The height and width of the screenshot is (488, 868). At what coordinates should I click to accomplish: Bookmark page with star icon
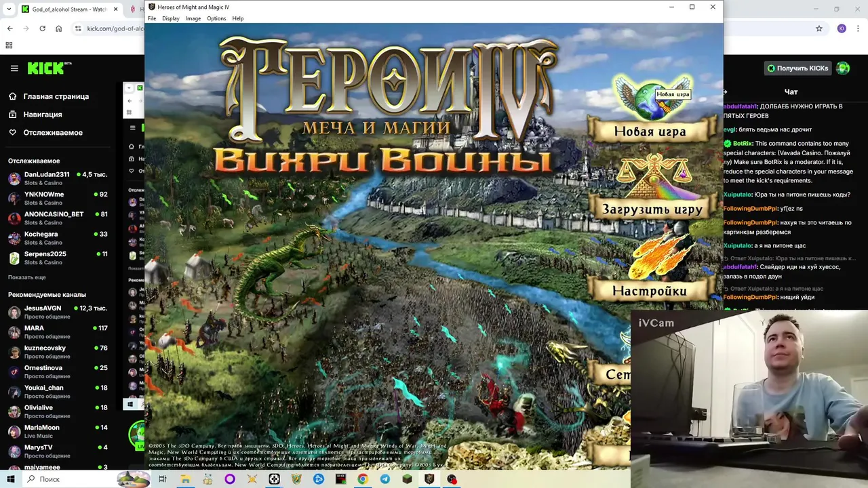click(819, 28)
